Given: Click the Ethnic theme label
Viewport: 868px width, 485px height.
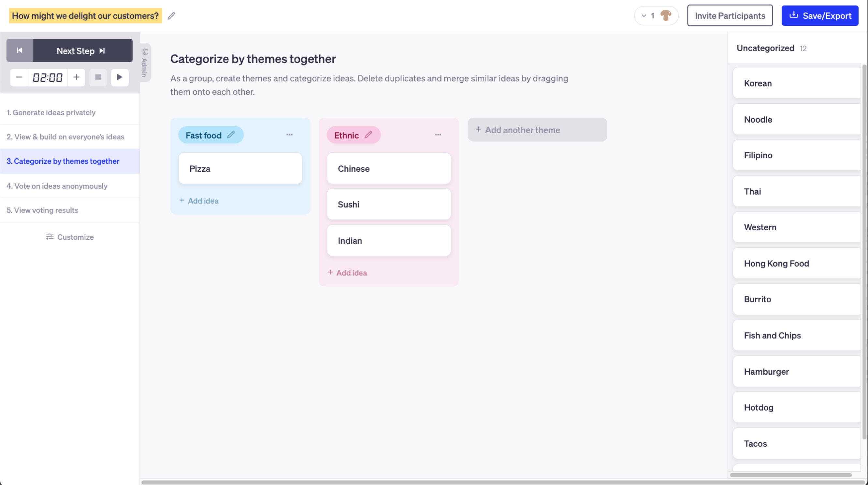Looking at the screenshot, I should click(x=346, y=135).
